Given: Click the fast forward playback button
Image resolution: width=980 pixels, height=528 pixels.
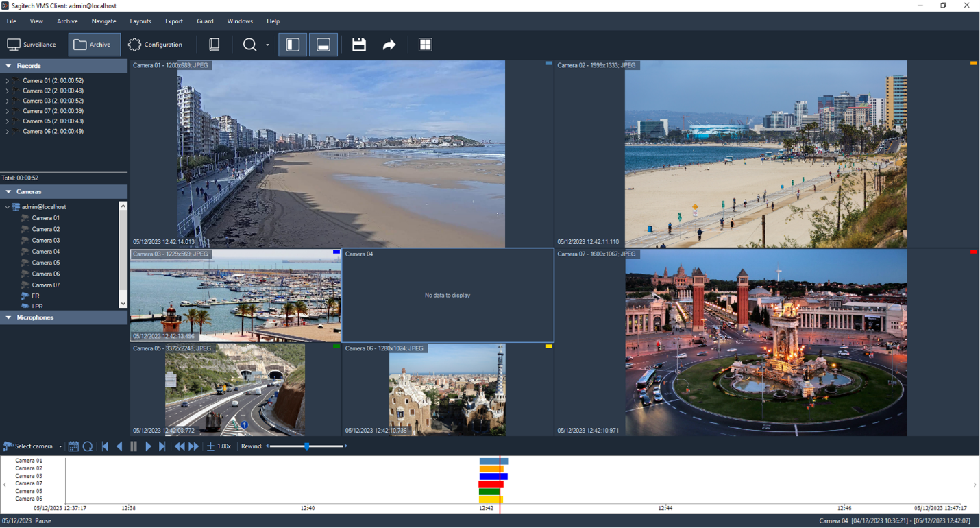Looking at the screenshot, I should coord(194,446).
